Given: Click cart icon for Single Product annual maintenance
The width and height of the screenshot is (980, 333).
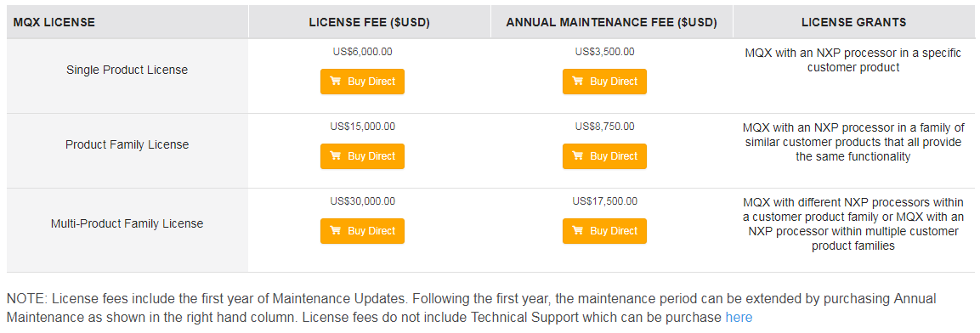Looking at the screenshot, I should [x=577, y=82].
